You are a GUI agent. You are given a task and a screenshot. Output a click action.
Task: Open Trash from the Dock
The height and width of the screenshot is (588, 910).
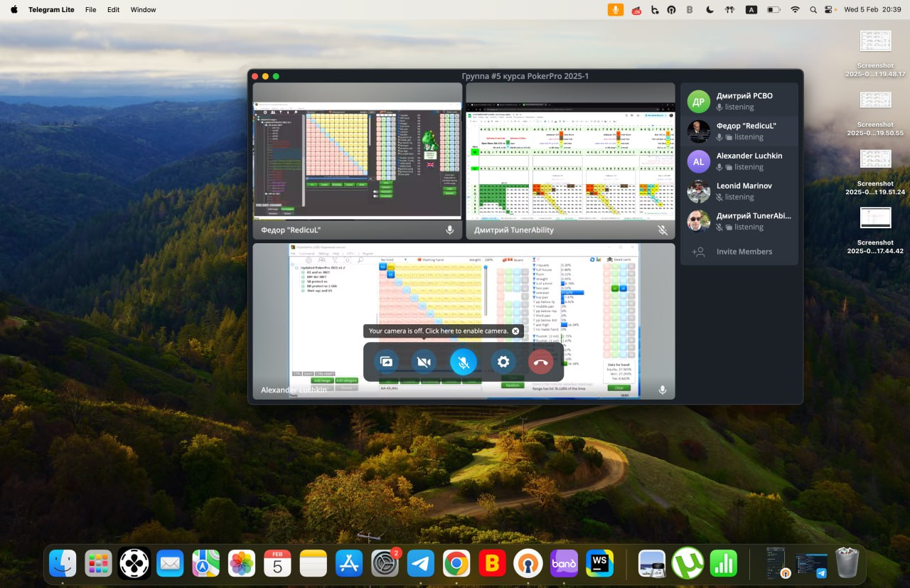[x=847, y=564]
